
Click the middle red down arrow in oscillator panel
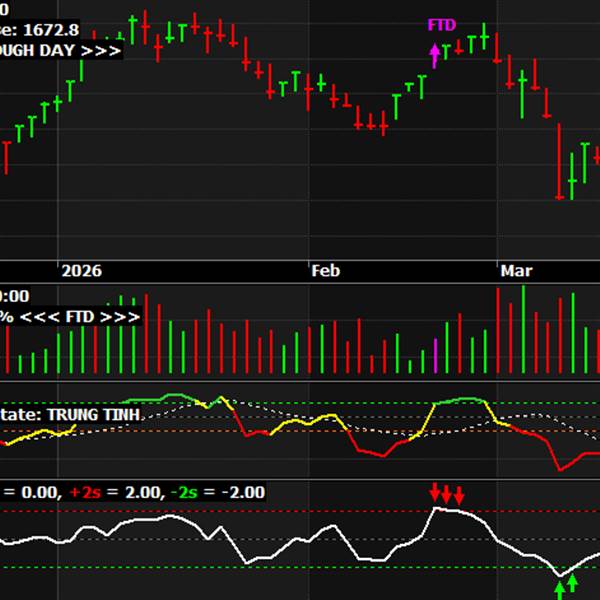[x=446, y=494]
